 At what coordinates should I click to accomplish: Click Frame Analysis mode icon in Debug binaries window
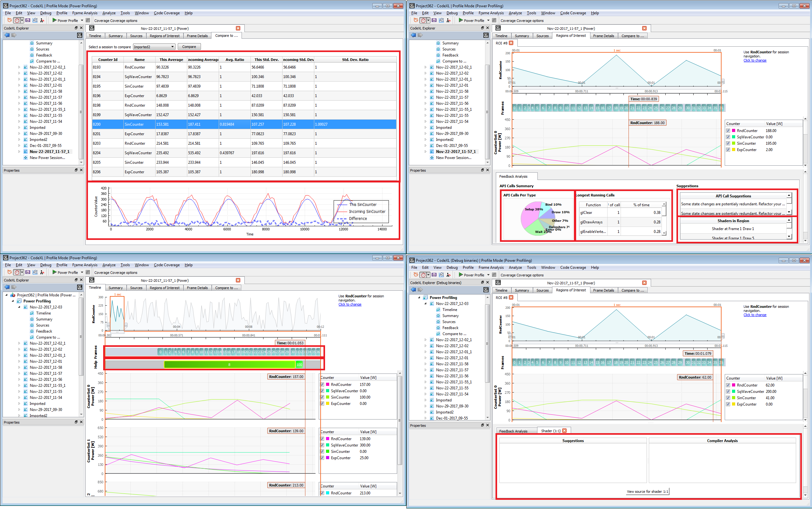click(434, 275)
